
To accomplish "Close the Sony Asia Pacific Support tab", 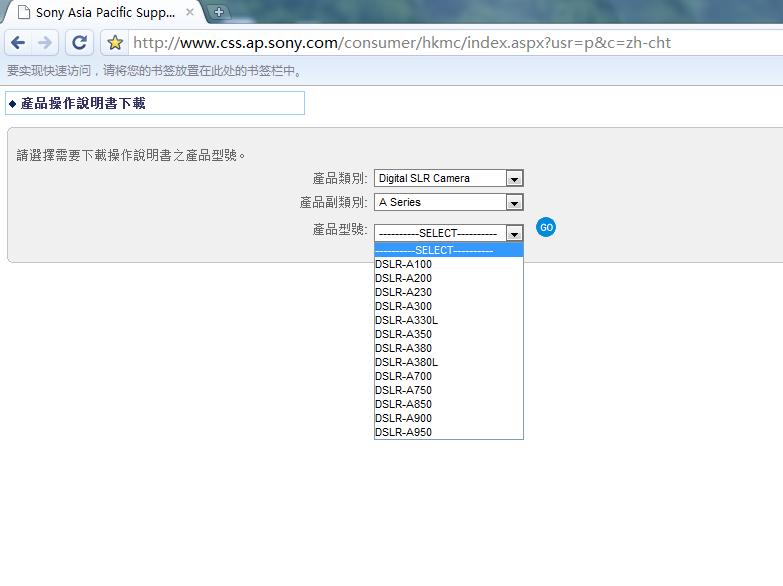I will coord(190,12).
